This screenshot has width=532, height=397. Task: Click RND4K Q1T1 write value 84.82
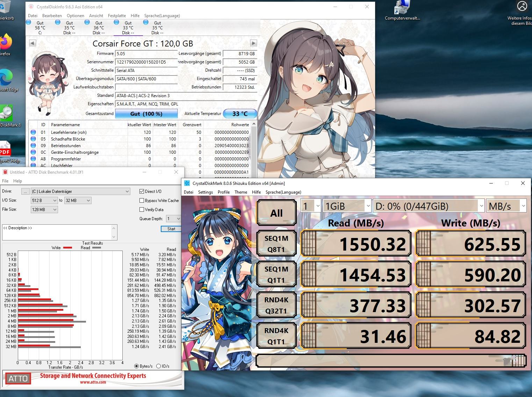tap(470, 336)
